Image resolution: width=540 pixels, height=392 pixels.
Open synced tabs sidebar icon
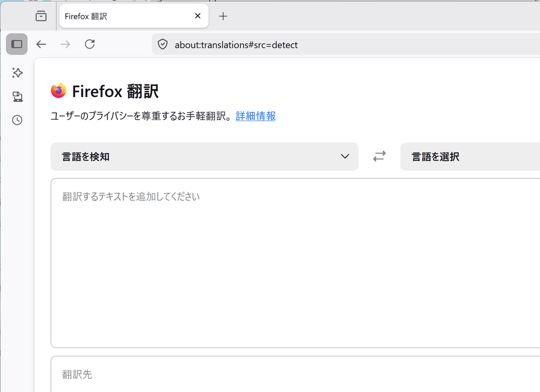click(x=17, y=96)
